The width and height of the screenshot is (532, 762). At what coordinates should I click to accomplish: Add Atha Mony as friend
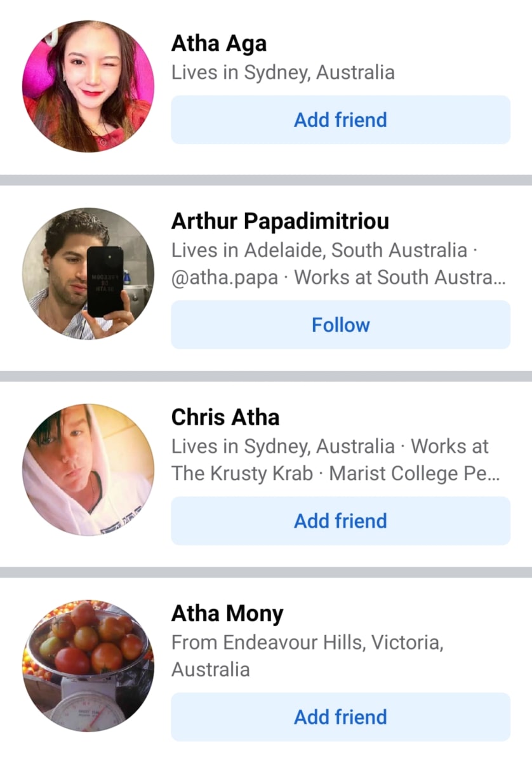(340, 717)
